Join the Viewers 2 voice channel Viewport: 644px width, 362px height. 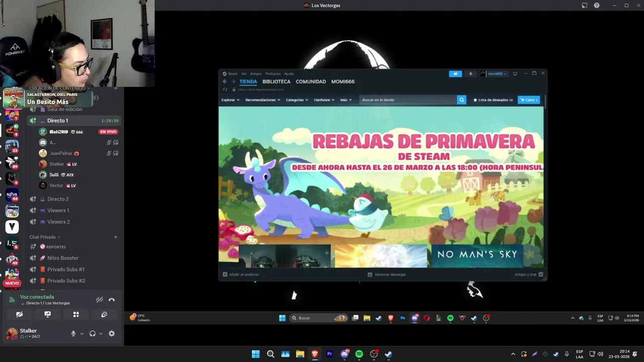pyautogui.click(x=74, y=222)
